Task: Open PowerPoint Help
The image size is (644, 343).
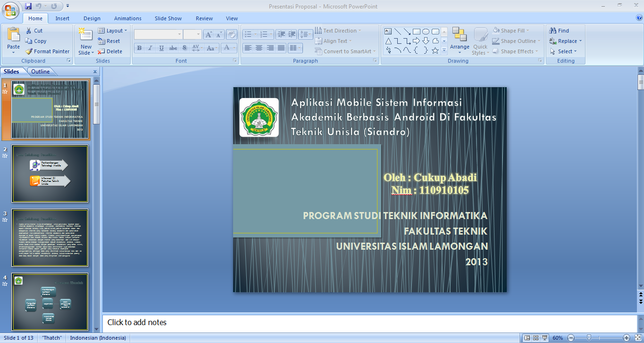Action: pyautogui.click(x=639, y=18)
